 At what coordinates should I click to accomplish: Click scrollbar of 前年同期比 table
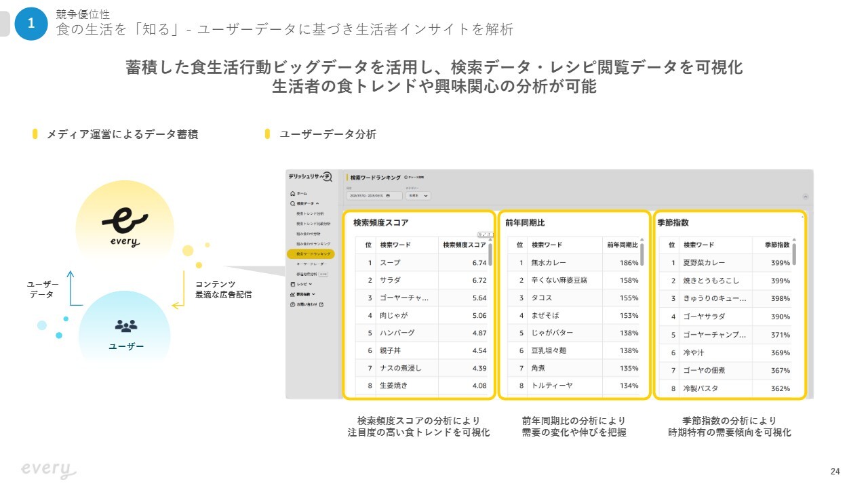(642, 254)
